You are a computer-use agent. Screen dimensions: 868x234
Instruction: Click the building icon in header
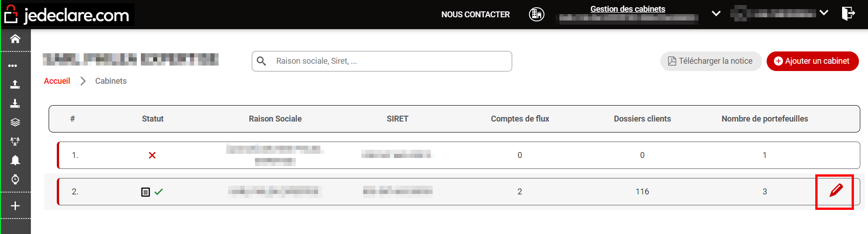[x=537, y=14]
